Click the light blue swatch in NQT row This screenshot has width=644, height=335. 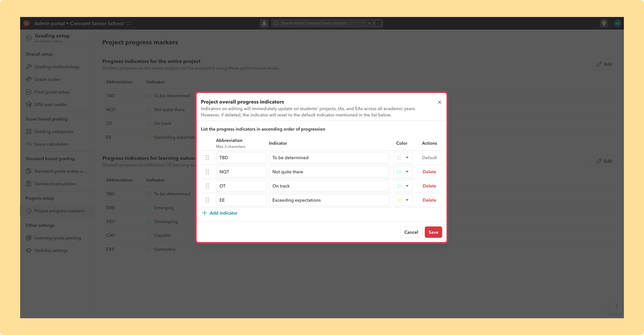(x=399, y=172)
